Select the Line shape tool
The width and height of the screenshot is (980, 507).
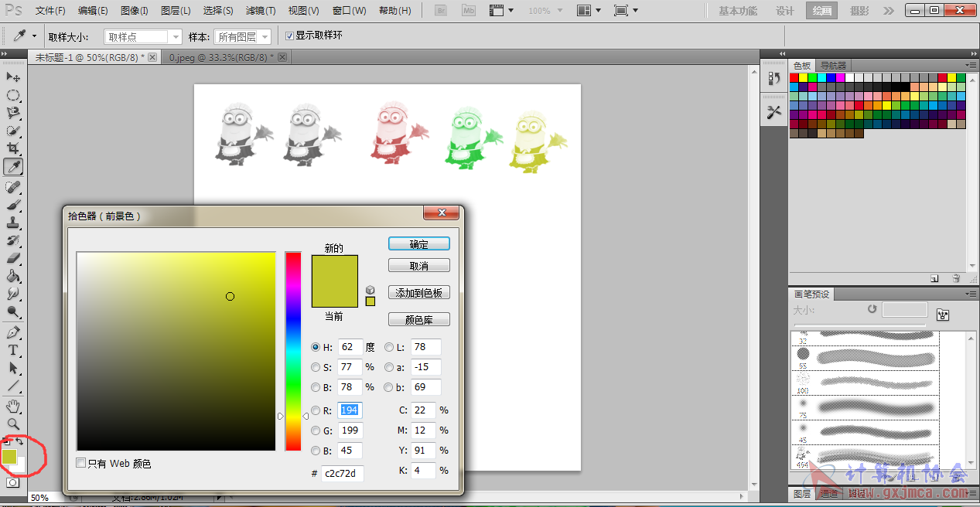click(13, 386)
